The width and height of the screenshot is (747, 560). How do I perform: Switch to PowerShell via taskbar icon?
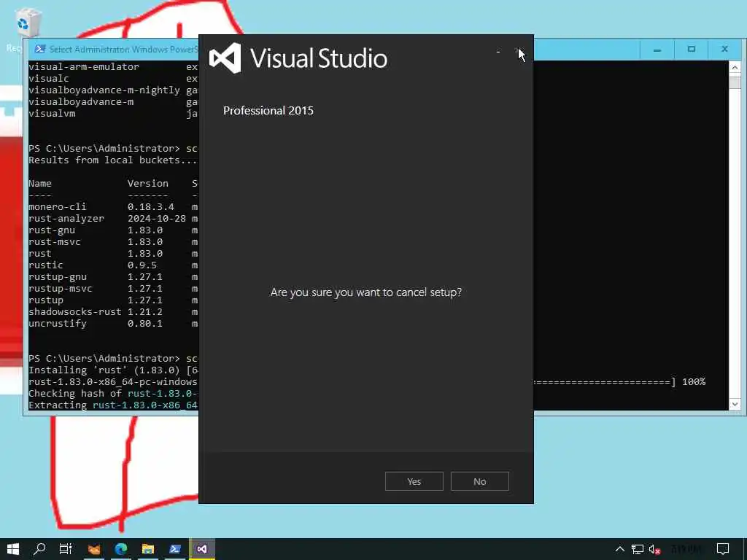tap(175, 549)
